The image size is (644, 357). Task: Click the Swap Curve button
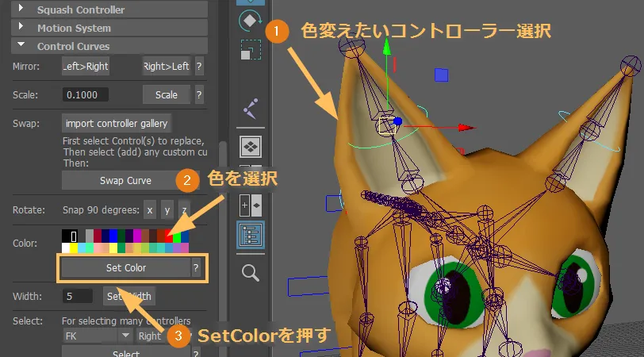pyautogui.click(x=125, y=180)
